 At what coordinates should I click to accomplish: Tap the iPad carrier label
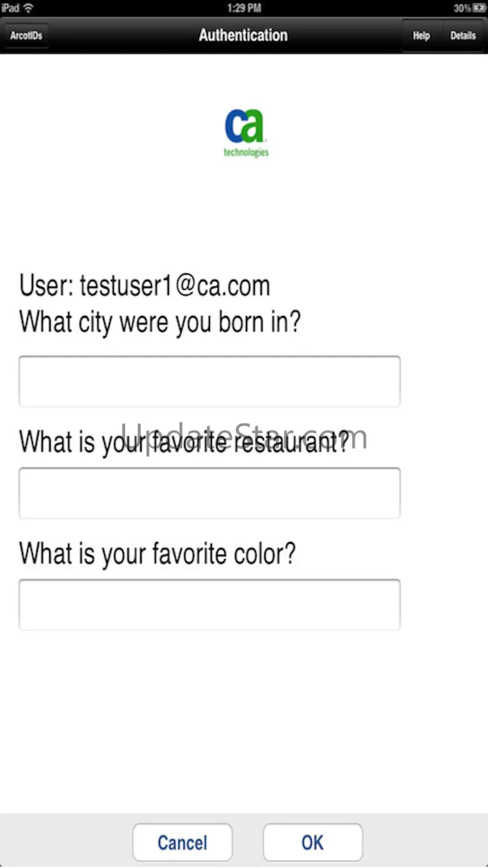click(x=11, y=8)
